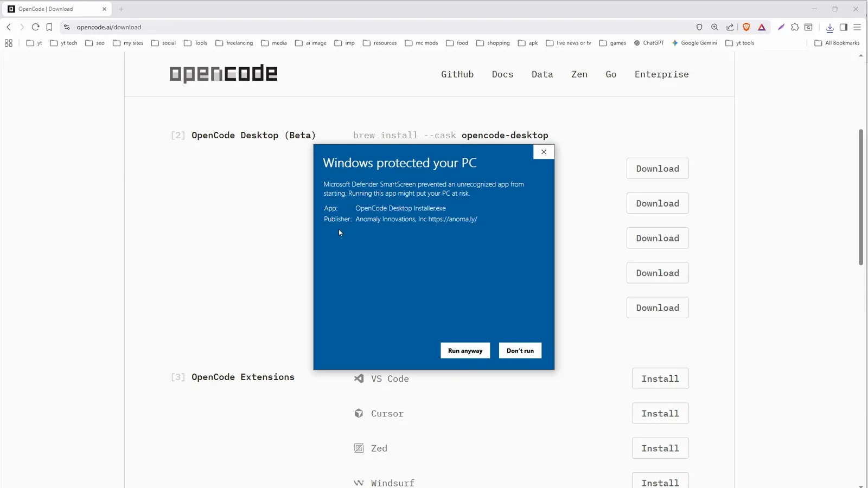Open Data nav link
This screenshot has width=868, height=488.
542,74
